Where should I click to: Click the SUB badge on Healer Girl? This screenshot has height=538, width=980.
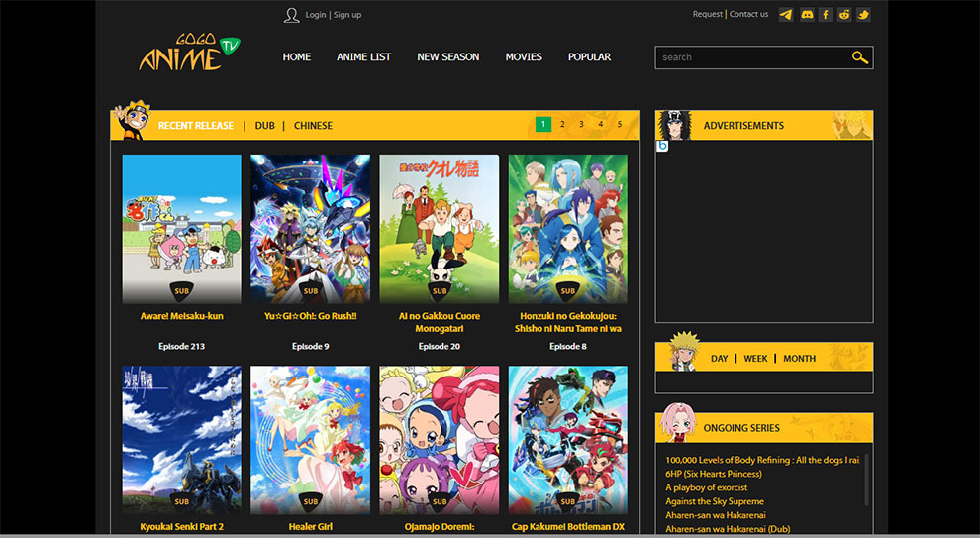click(311, 501)
